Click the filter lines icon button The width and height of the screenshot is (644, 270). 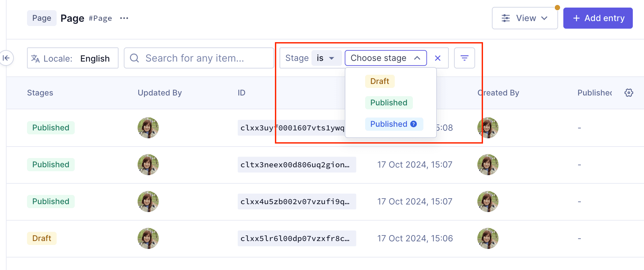coord(464,58)
